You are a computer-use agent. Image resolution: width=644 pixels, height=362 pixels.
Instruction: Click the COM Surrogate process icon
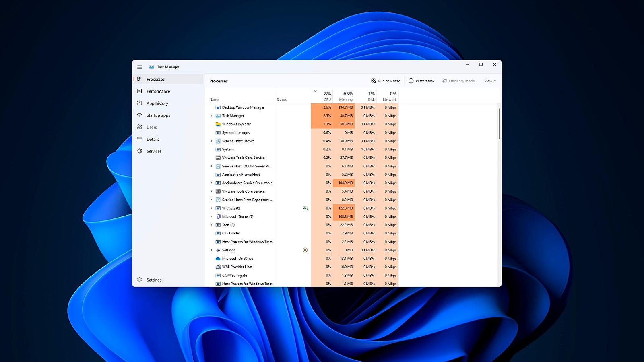click(x=218, y=276)
